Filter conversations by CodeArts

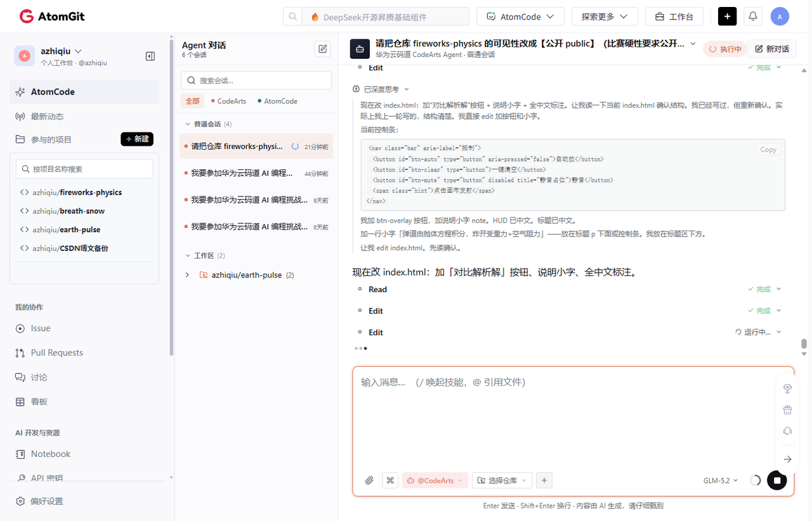(x=228, y=101)
